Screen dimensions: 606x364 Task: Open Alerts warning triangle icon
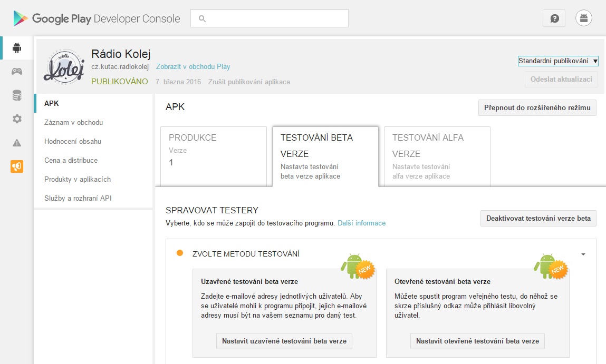pos(17,143)
